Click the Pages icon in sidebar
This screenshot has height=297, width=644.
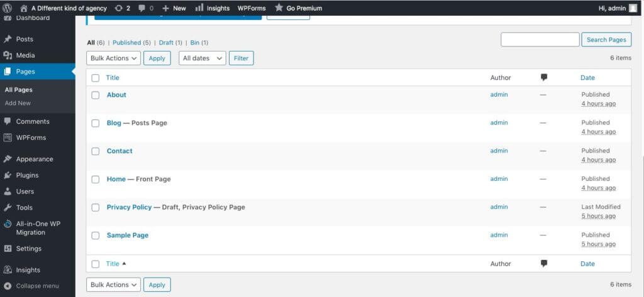pos(8,72)
